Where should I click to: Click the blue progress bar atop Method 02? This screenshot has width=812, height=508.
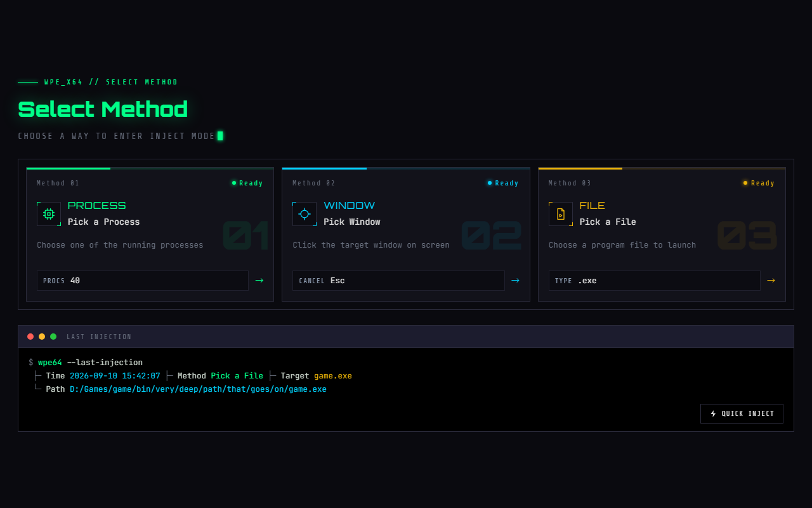click(324, 168)
